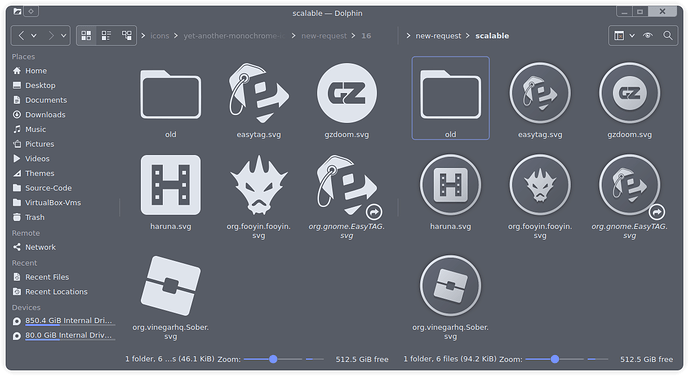Click the new-request breadcrumb in the right pane

(438, 36)
